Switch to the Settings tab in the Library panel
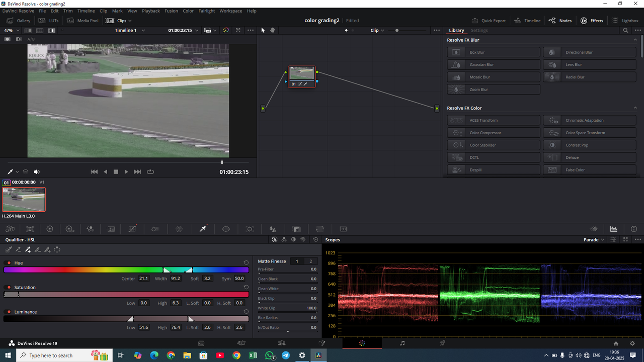The width and height of the screenshot is (644, 362). click(x=479, y=30)
